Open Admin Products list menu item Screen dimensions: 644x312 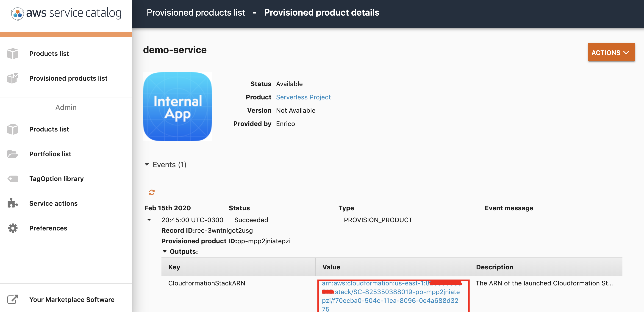pyautogui.click(x=49, y=129)
